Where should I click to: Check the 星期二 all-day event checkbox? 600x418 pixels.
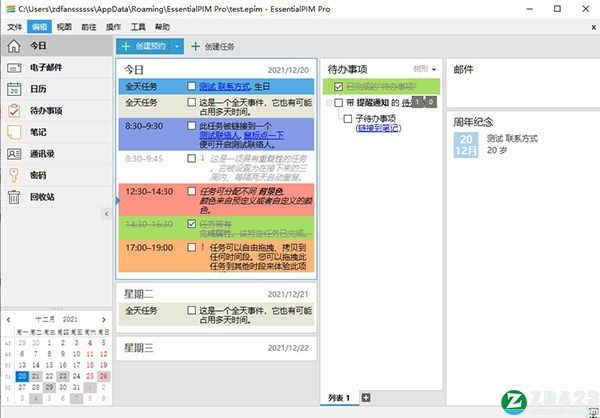pos(192,310)
